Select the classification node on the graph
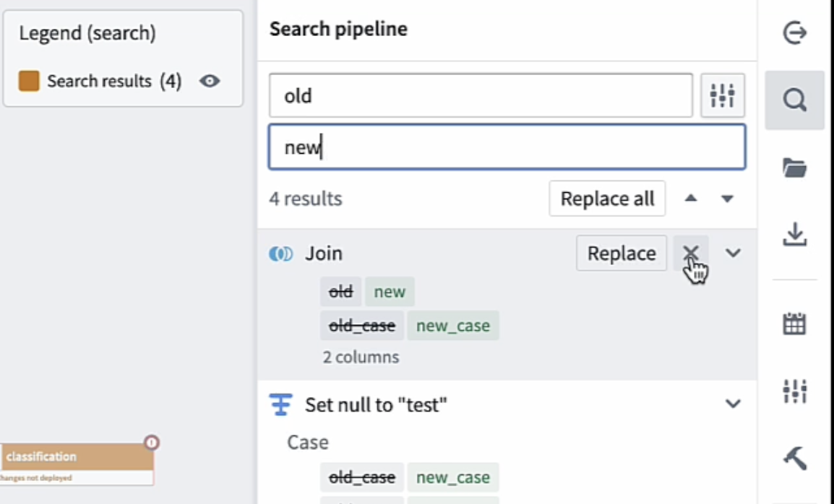Image resolution: width=834 pixels, height=504 pixels. click(77, 464)
